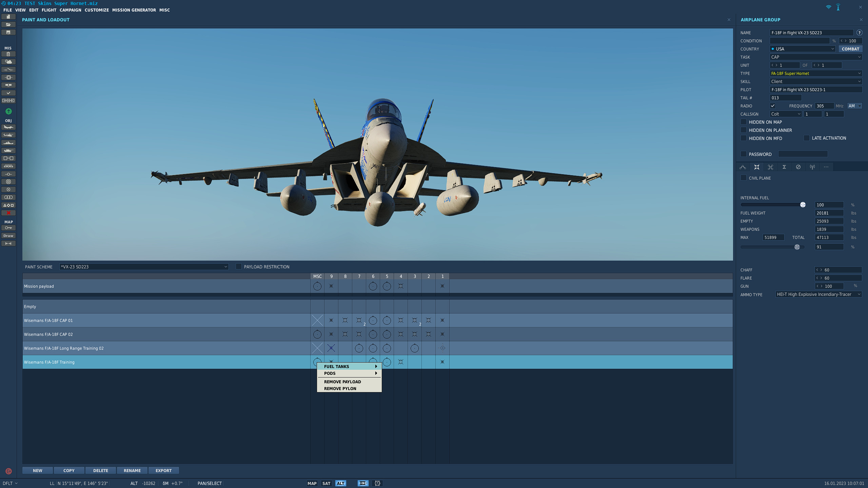Open the Mission Generator menu

point(134,10)
